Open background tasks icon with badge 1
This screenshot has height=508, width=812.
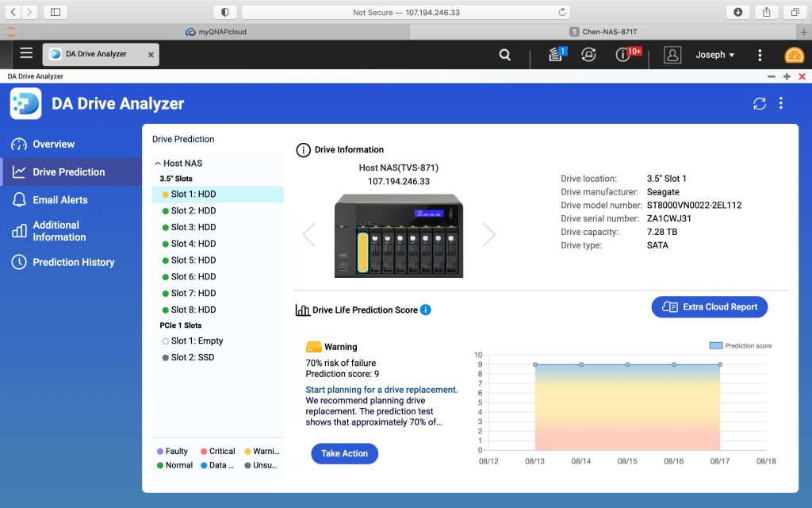[x=557, y=54]
